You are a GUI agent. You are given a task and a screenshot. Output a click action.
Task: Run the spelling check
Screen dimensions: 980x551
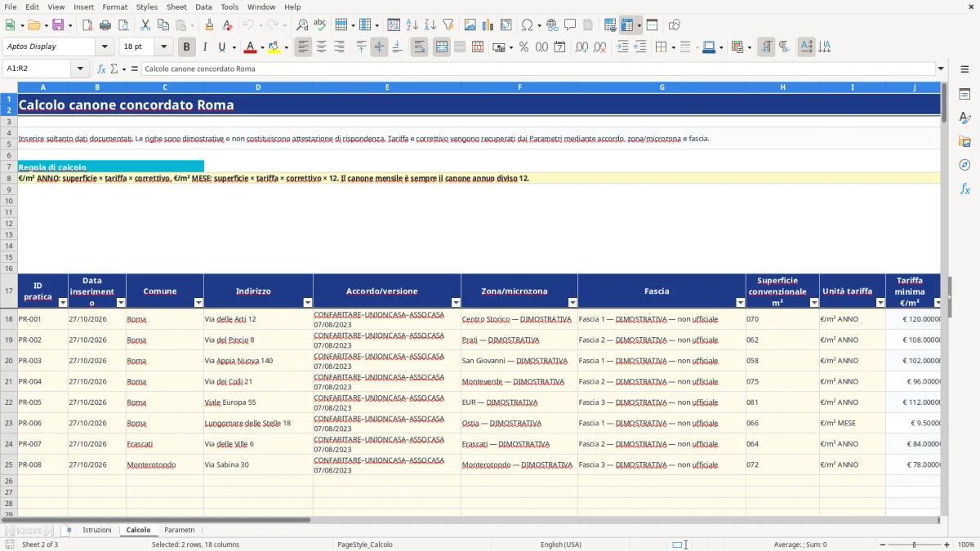point(320,25)
